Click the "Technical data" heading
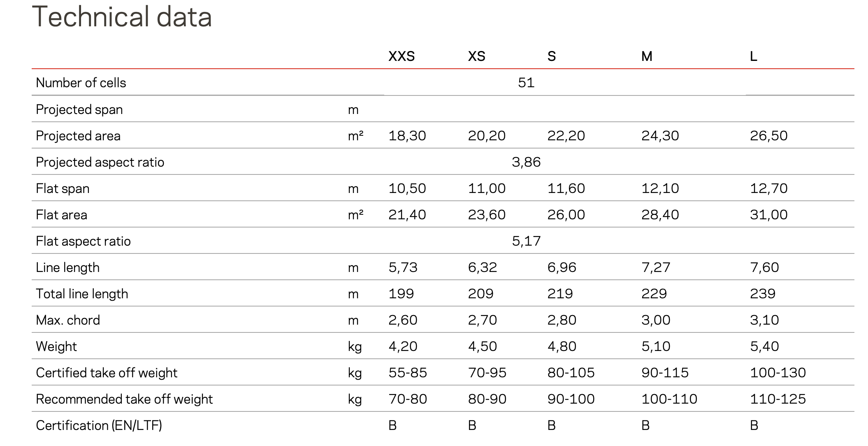The image size is (868, 446). click(x=122, y=17)
